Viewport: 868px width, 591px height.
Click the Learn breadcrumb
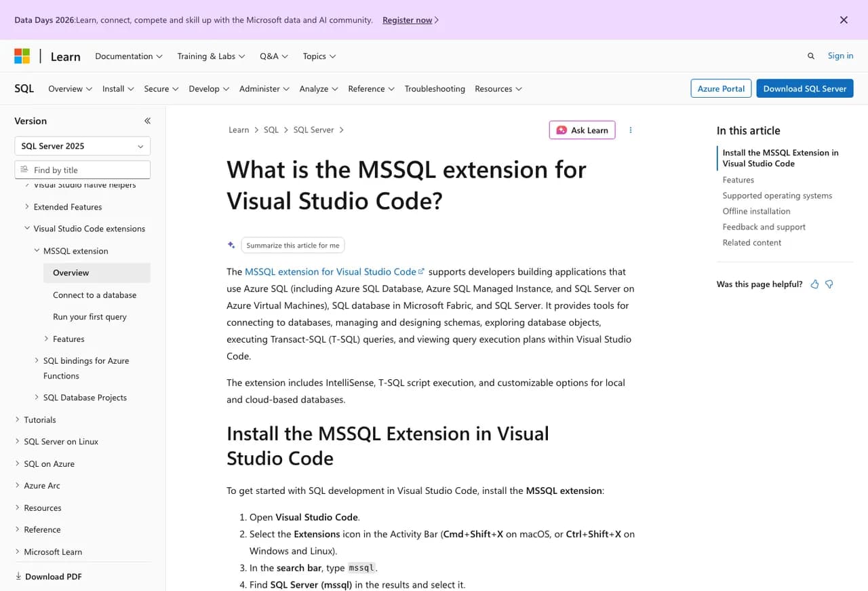(x=239, y=130)
